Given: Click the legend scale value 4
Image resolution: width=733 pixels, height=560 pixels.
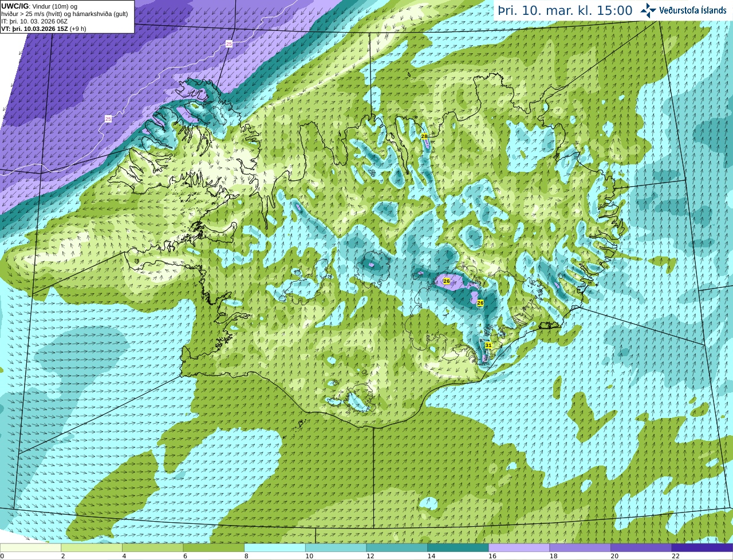Looking at the screenshot, I should pos(124,556).
